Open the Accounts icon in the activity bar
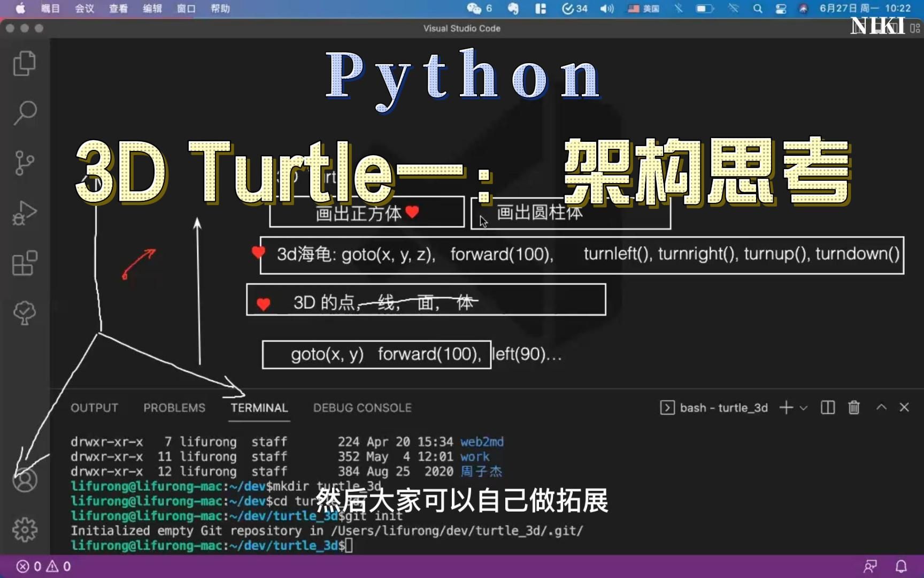 coord(24,480)
